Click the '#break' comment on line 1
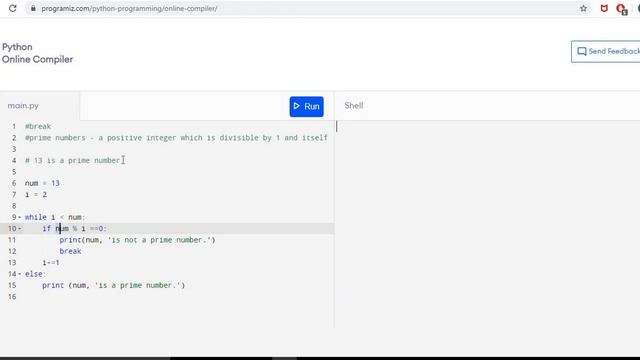 coord(38,127)
